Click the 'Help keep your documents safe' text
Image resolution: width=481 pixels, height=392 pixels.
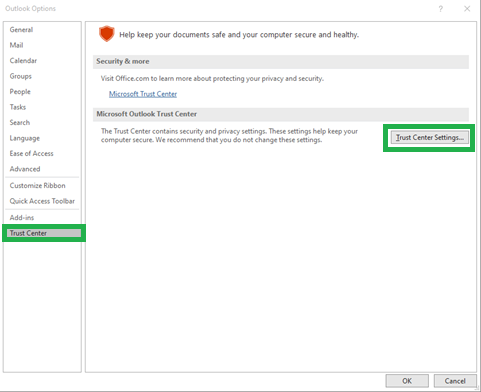coord(239,35)
